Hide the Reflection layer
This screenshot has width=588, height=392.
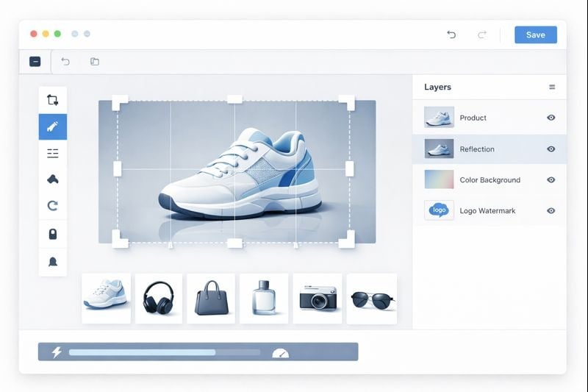(551, 149)
